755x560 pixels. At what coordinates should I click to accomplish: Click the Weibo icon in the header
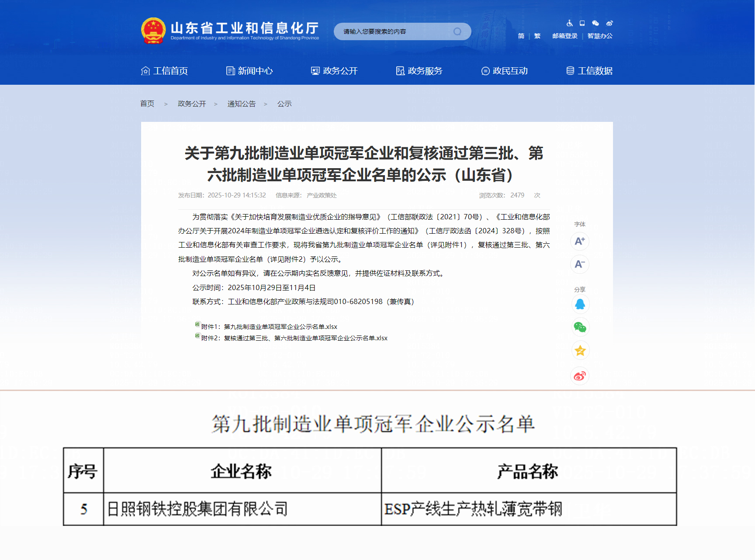610,23
